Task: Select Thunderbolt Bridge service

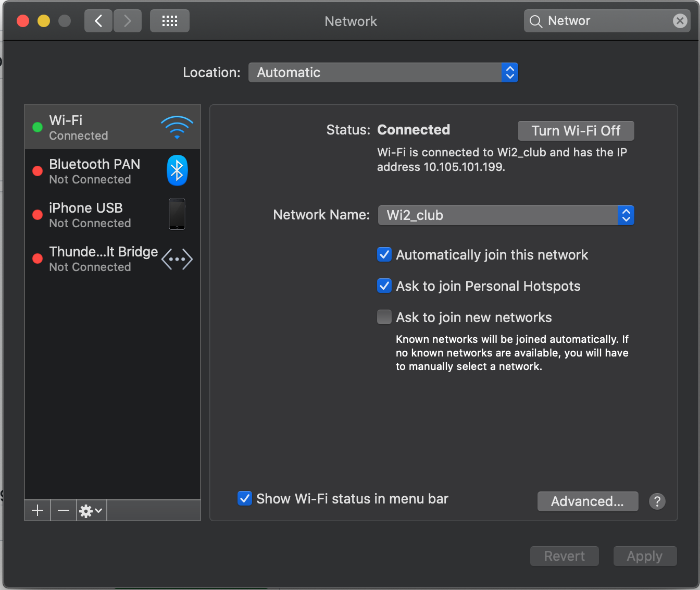Action: tap(113, 259)
